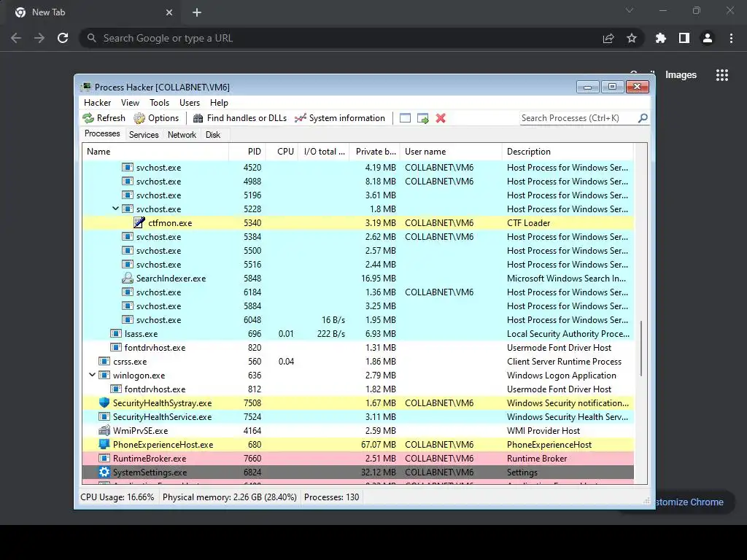The width and height of the screenshot is (747, 560).
Task: Click the share page icon in Chrome
Action: [608, 38]
